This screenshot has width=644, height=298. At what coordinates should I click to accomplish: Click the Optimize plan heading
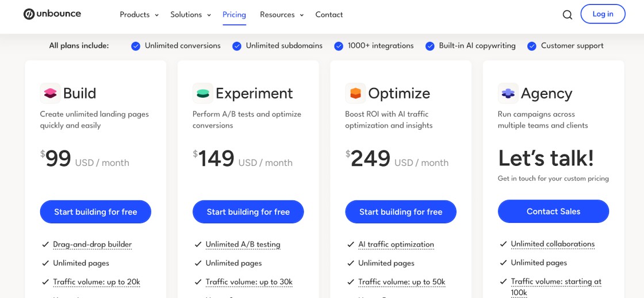(x=399, y=94)
